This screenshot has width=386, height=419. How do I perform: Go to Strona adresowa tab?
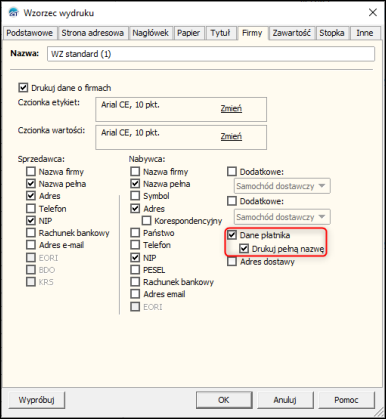pyautogui.click(x=93, y=33)
